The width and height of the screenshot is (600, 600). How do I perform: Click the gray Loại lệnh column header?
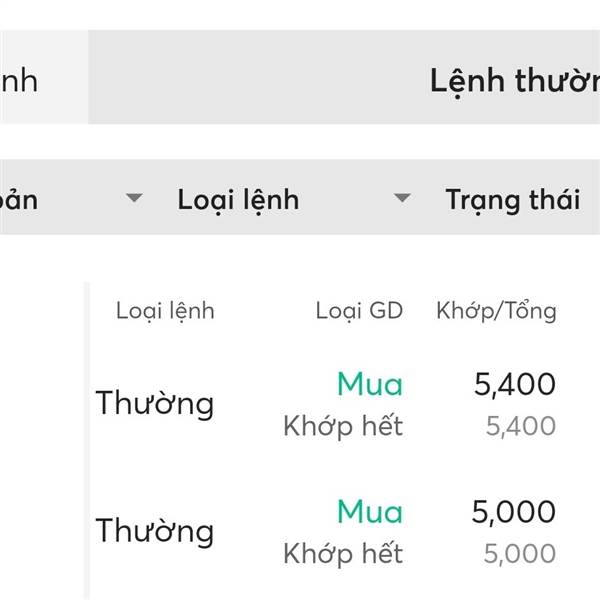(x=165, y=310)
